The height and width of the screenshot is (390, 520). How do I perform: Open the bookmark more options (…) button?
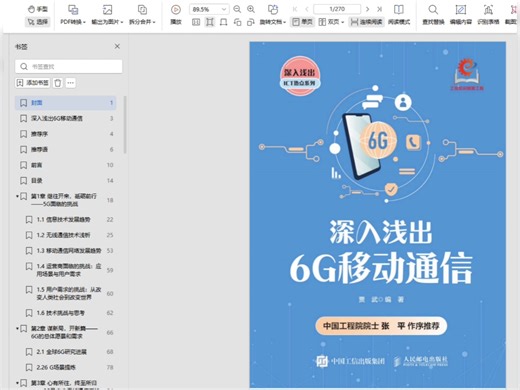(x=70, y=83)
